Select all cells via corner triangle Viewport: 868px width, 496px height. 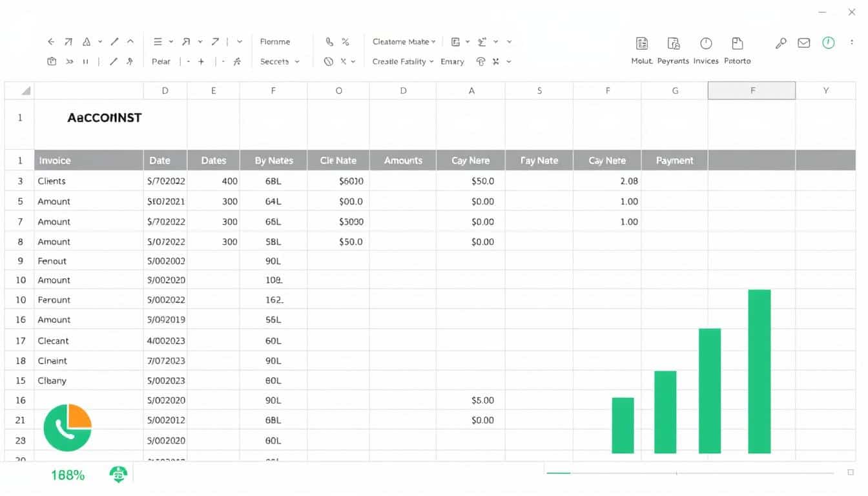pos(25,91)
